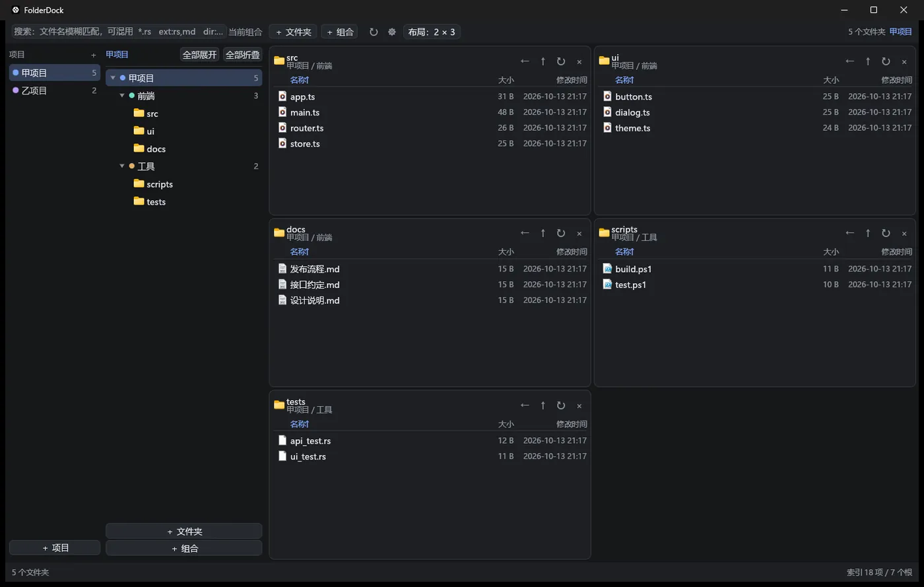The image size is (924, 587).
Task: Go back in the src panel
Action: coord(525,61)
